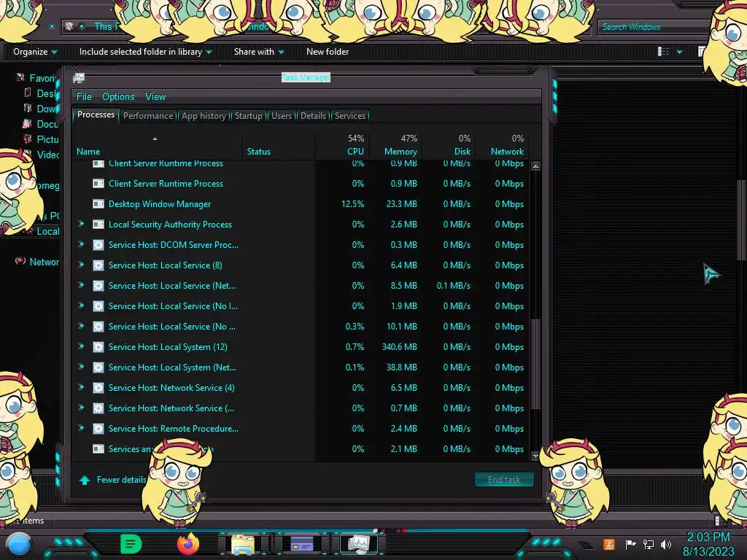
Task: Open the Share with dropdown in Explorer
Action: tap(259, 52)
